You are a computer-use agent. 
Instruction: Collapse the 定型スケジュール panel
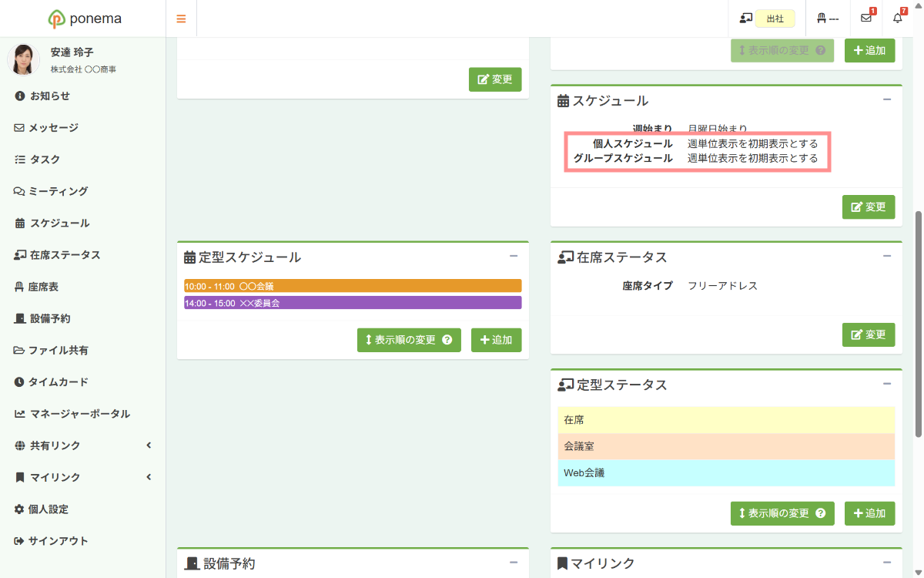point(514,257)
